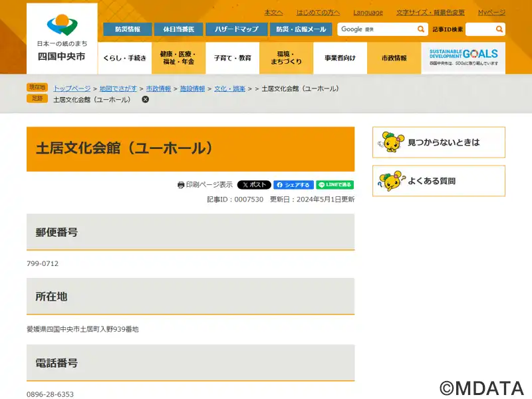532x399 pixels.
Task: Select the 子育て・教育 menu tab
Action: pos(232,58)
